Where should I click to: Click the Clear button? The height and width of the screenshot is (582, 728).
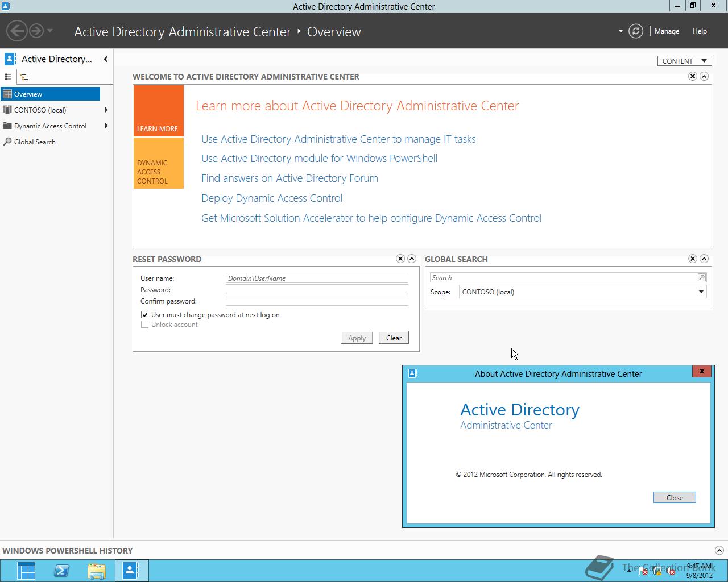coord(394,338)
